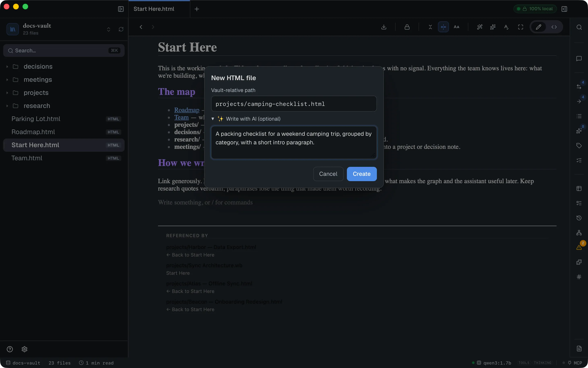The image size is (588, 368).
Task: Navigate forward with the right arrow
Action: pyautogui.click(x=153, y=27)
